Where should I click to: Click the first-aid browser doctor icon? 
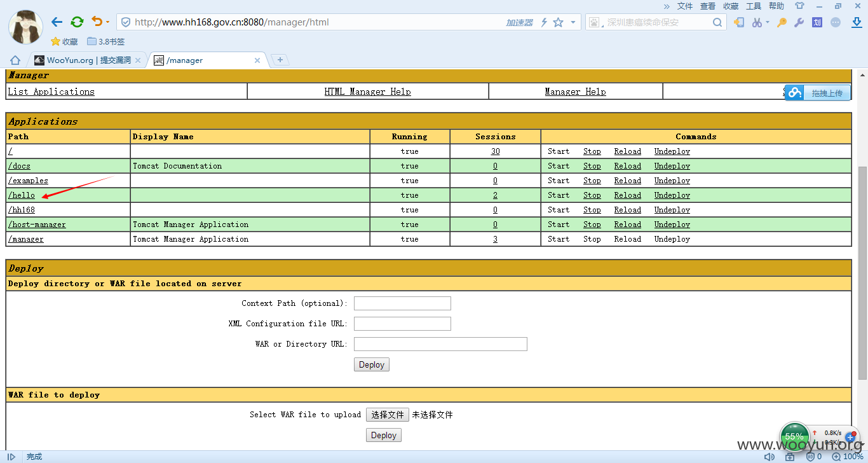[790, 457]
